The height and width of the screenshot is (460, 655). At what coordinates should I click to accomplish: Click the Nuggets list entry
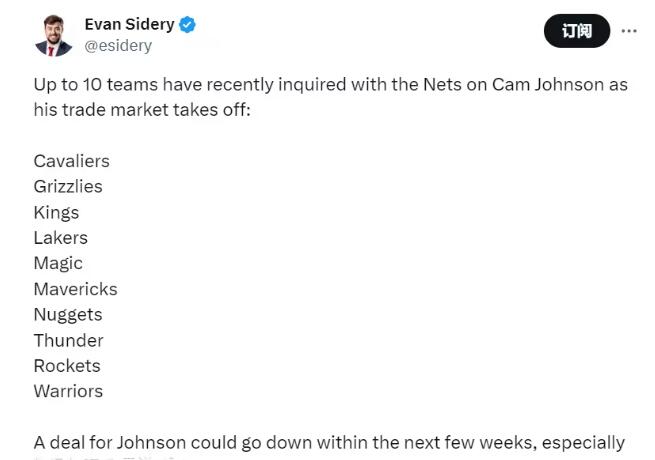[x=68, y=315]
